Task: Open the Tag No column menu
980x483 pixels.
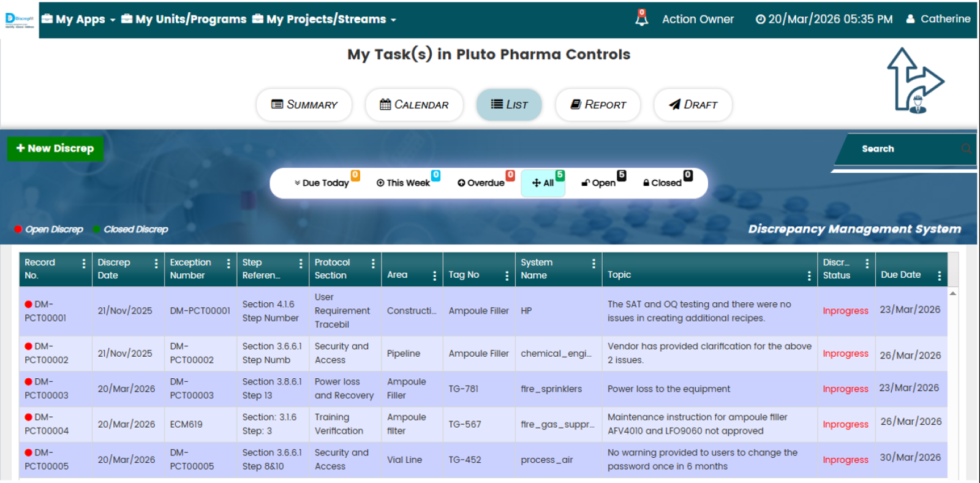Action: pos(507,276)
